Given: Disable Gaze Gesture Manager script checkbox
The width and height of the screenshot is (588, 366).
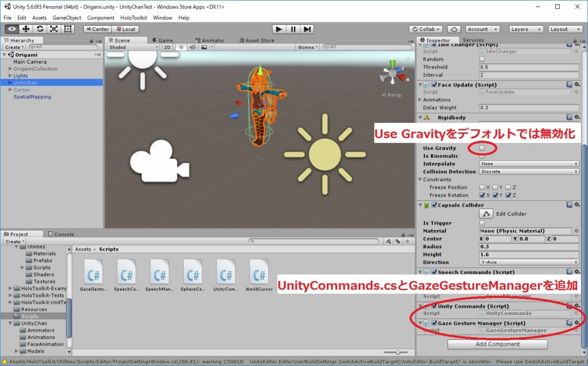Looking at the screenshot, I should (x=434, y=323).
